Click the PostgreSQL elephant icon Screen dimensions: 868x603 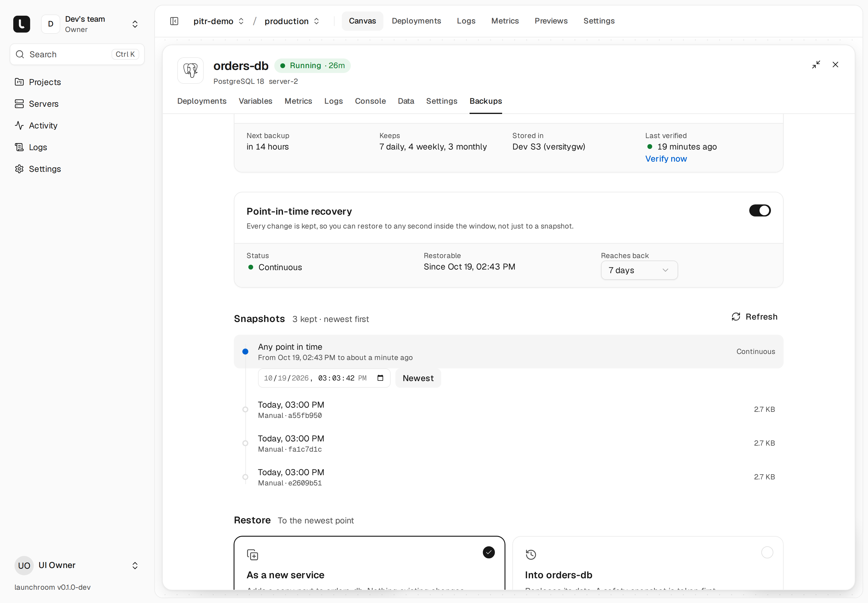click(x=191, y=71)
